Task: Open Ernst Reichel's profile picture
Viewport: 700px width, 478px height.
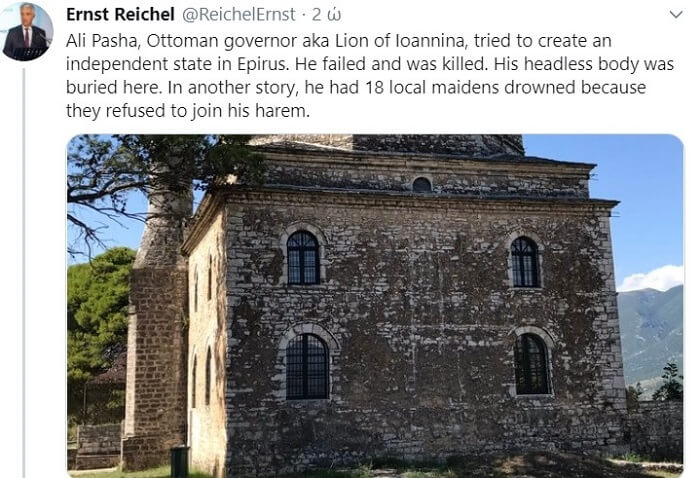Action: (26, 31)
